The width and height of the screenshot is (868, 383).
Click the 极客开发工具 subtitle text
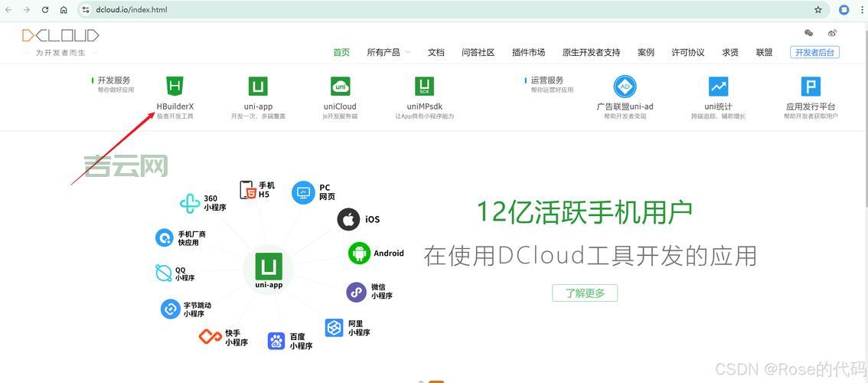click(x=175, y=116)
